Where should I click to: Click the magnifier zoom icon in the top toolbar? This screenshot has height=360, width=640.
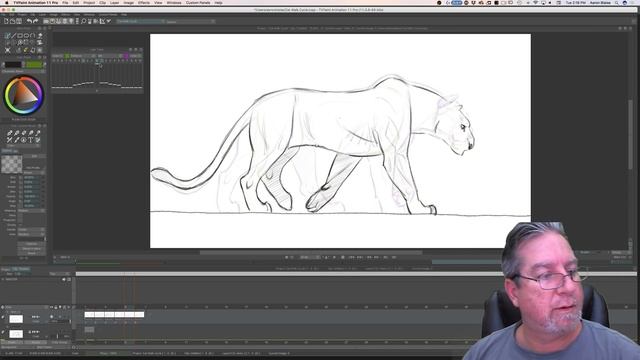pyautogui.click(x=84, y=21)
